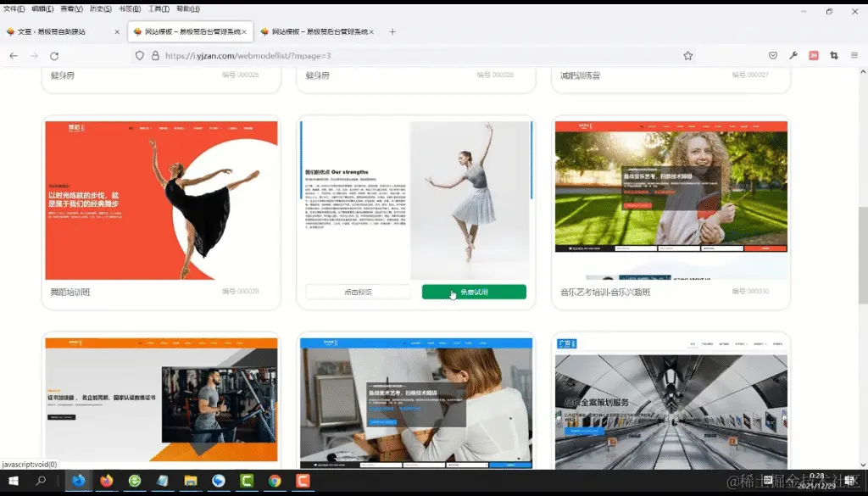Click the address bar URL field

[x=409, y=56]
